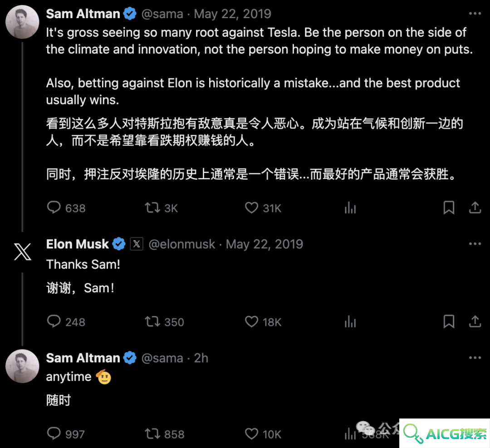Retweet Elon Musk's reply with 350 retweets

[152, 321]
